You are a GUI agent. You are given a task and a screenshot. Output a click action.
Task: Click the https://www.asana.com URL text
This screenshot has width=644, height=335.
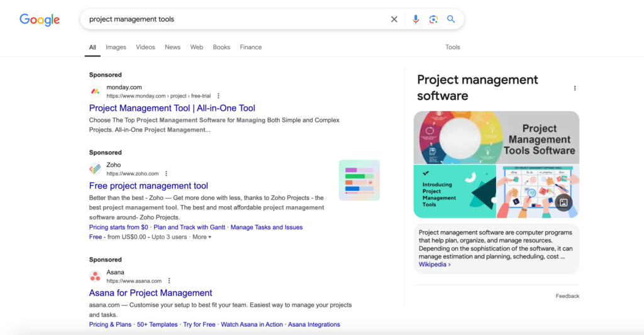pos(134,281)
